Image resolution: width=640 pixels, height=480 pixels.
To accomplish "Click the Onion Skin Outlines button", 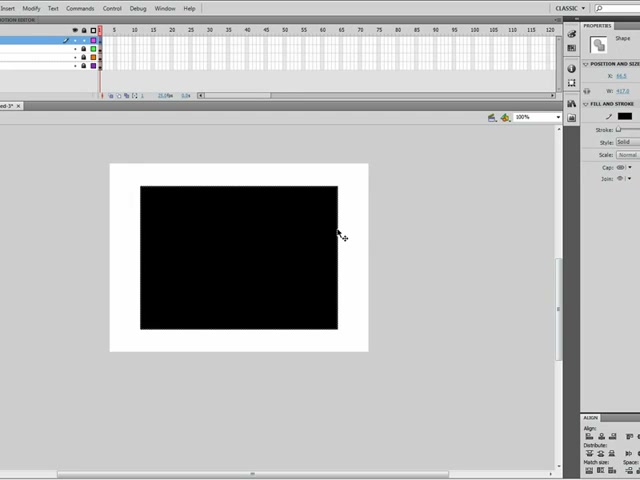I will 119,96.
